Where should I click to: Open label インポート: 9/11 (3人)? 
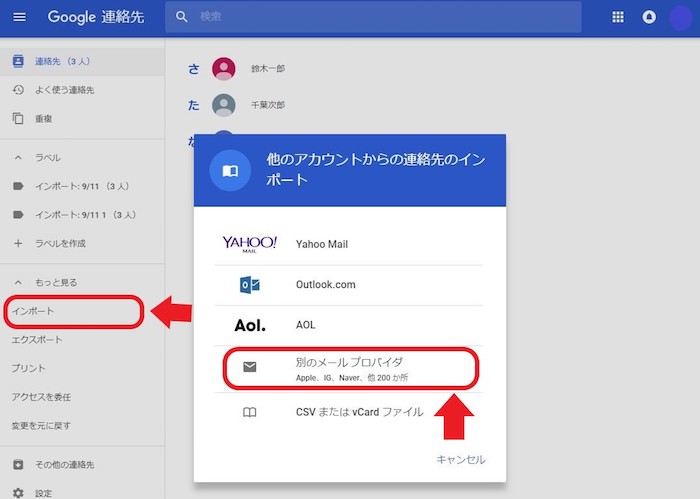pyautogui.click(x=82, y=186)
